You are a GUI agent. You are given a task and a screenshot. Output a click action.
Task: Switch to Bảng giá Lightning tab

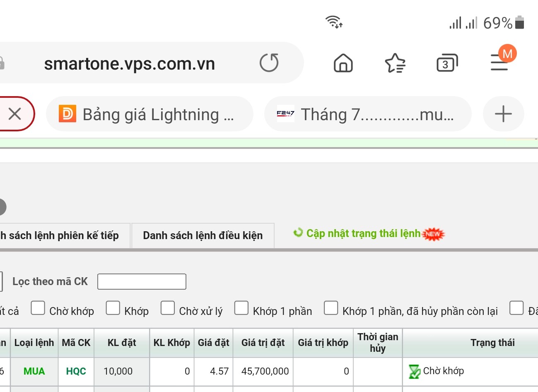(x=150, y=114)
